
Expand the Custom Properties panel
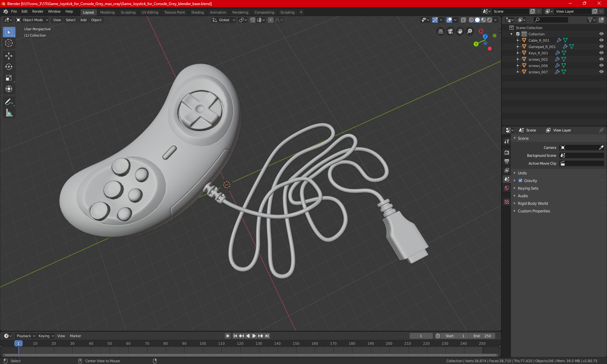click(x=534, y=211)
